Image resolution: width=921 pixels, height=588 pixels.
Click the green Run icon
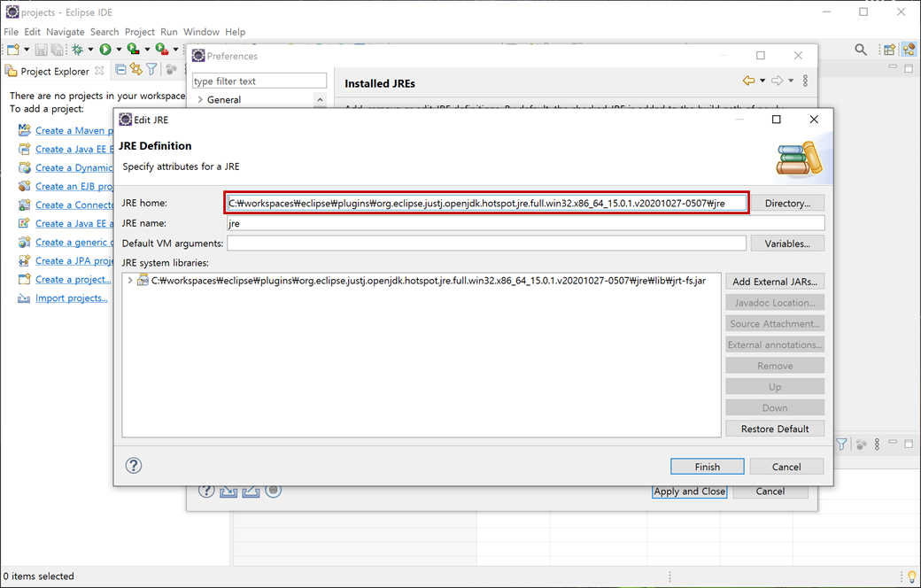click(x=105, y=50)
